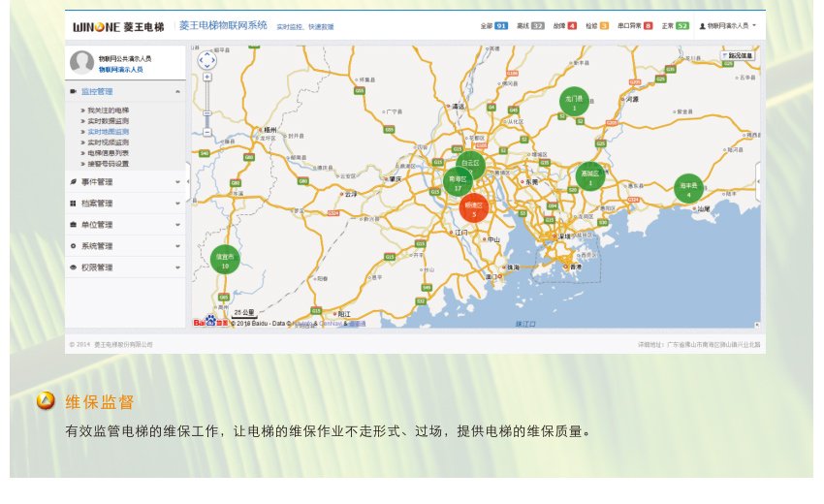Click the 海丰县 cluster marker showing 4
The height and width of the screenshot is (504, 824).
[688, 189]
